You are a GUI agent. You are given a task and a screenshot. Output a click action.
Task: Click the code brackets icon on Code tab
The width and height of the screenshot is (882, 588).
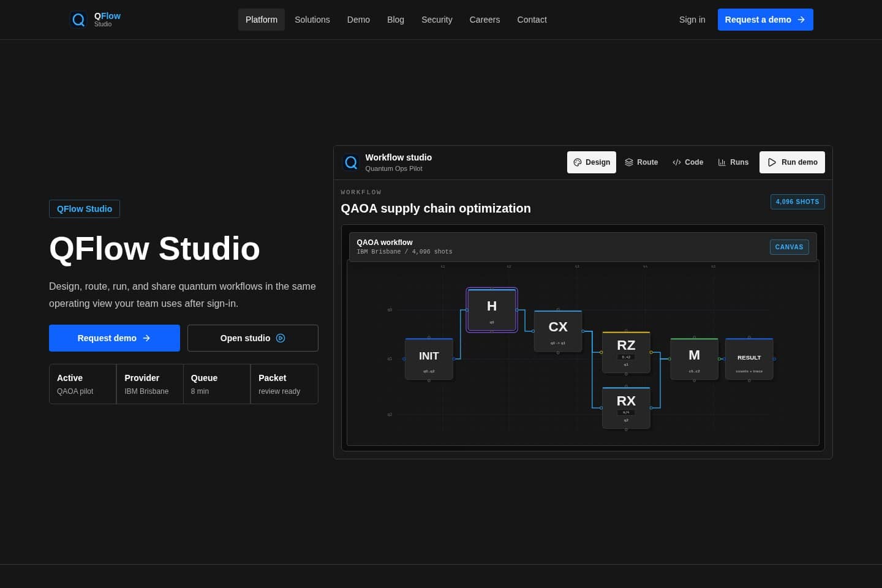(x=677, y=162)
